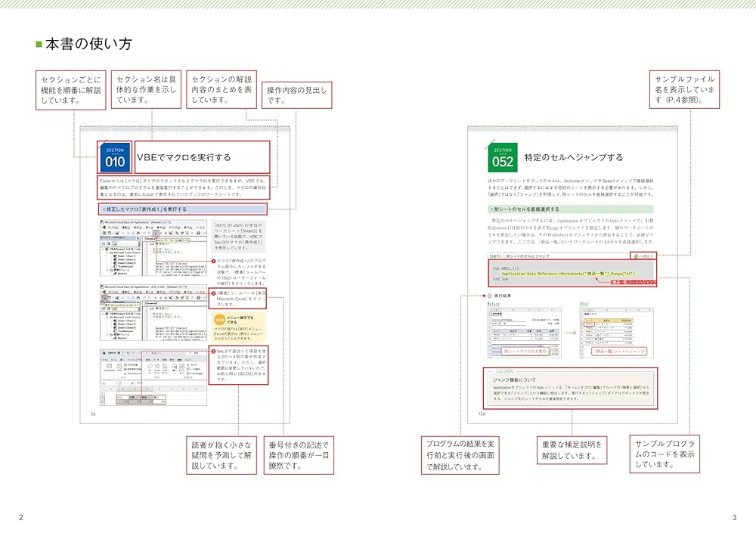Click the "COLUMN" label
The width and height of the screenshot is (756, 536).
(505, 372)
